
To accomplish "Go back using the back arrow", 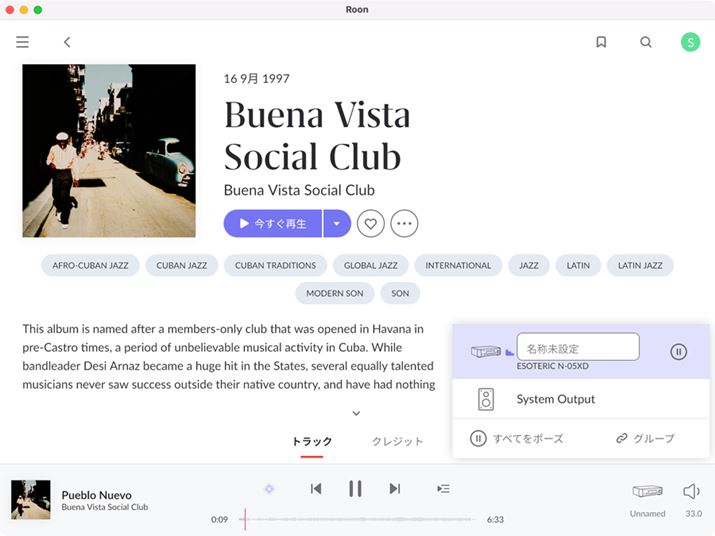I will pyautogui.click(x=67, y=42).
